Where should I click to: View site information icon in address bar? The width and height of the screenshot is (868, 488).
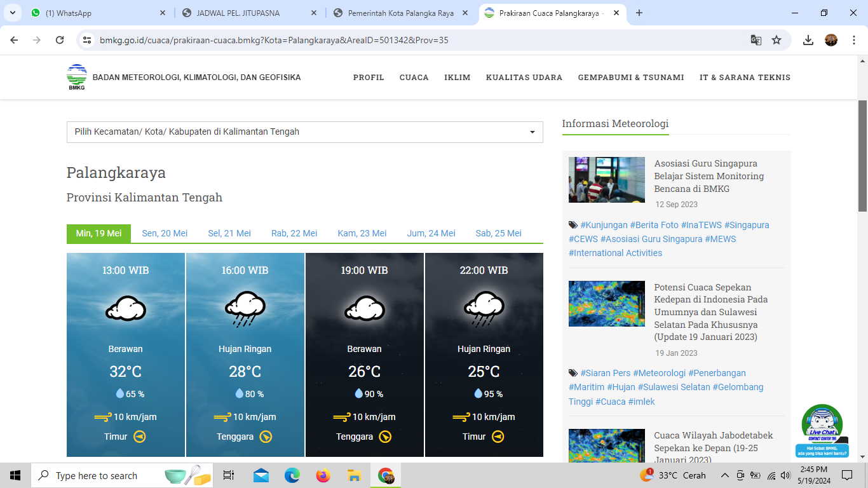(x=88, y=40)
